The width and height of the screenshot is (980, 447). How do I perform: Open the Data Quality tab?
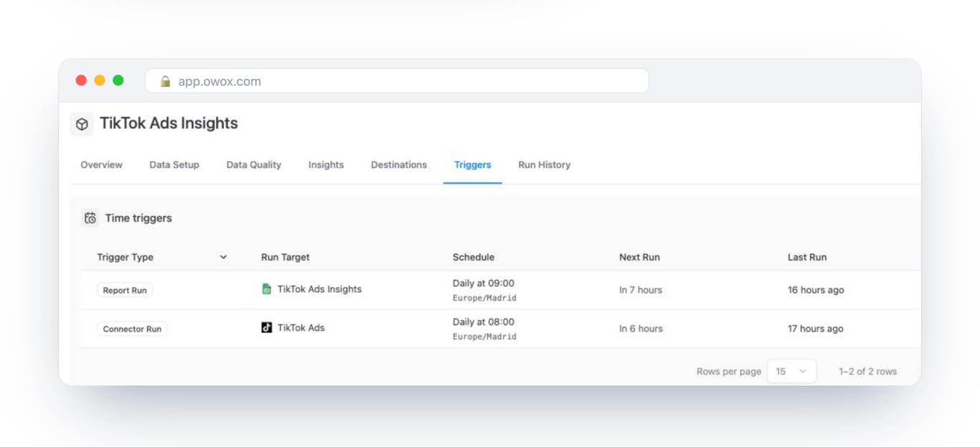pos(254,165)
